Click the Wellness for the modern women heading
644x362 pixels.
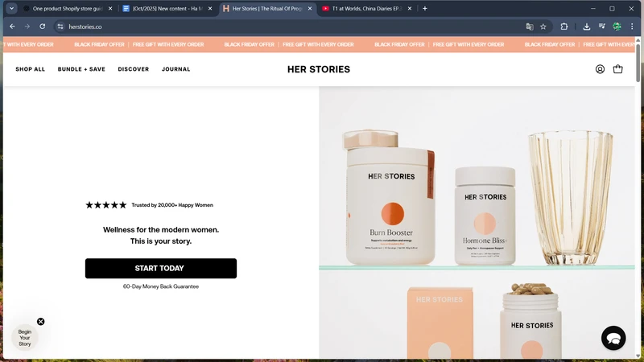tap(160, 235)
